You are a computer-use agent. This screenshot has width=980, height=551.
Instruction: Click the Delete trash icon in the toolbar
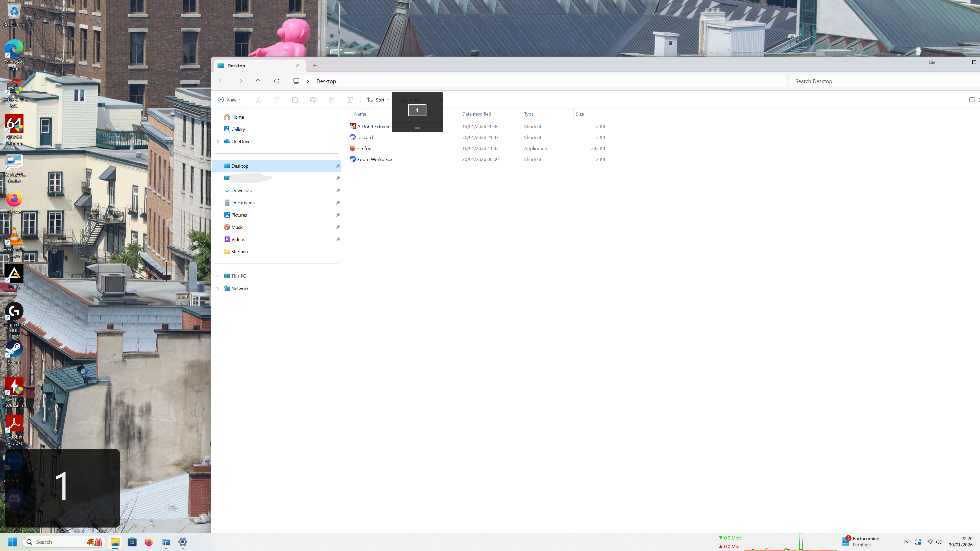pyautogui.click(x=350, y=100)
